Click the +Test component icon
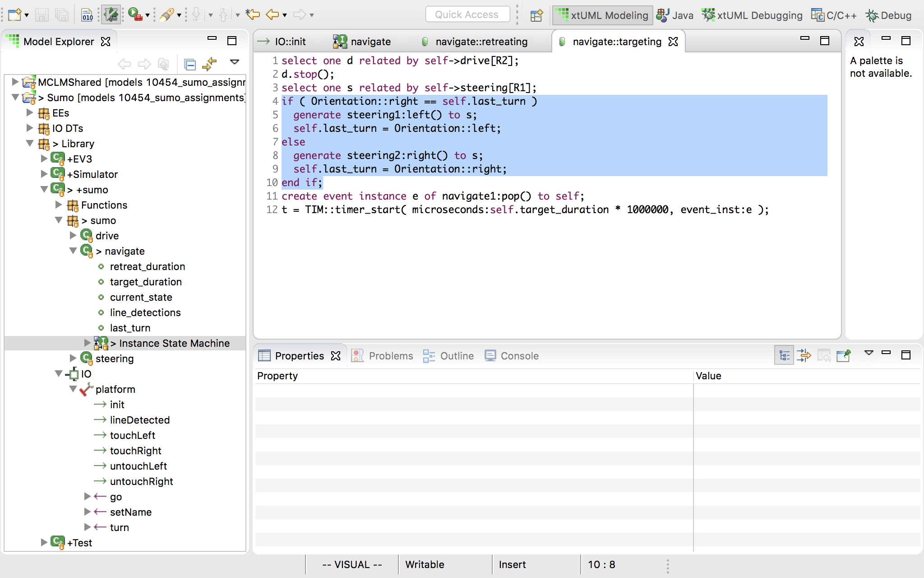Image resolution: width=924 pixels, height=578 pixels. tap(58, 542)
